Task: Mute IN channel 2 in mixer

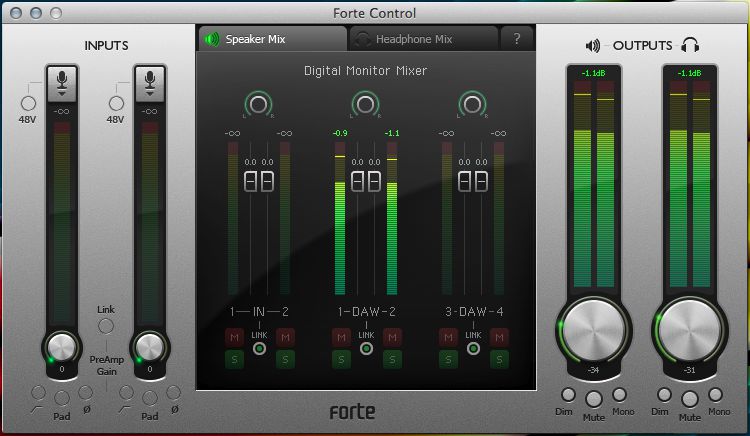Action: point(285,338)
